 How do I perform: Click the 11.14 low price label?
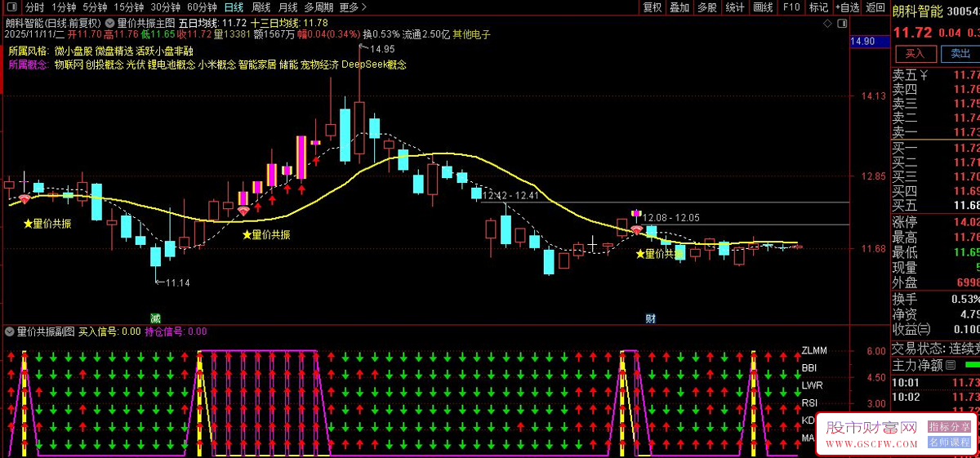pyautogui.click(x=177, y=282)
